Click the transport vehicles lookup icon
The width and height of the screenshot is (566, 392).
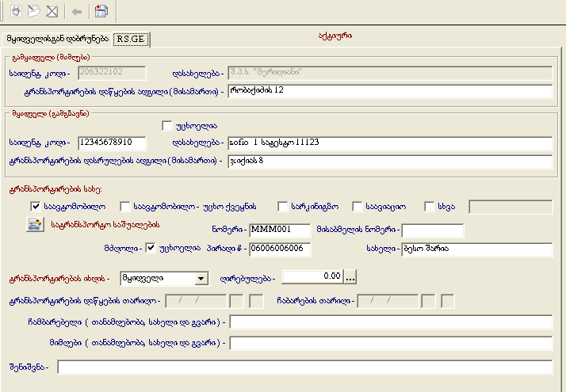pos(35,224)
